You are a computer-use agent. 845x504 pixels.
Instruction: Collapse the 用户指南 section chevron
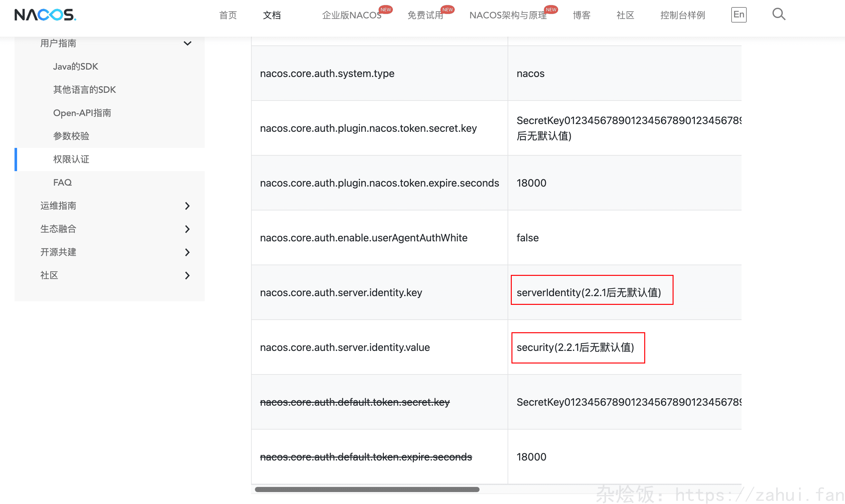click(187, 43)
